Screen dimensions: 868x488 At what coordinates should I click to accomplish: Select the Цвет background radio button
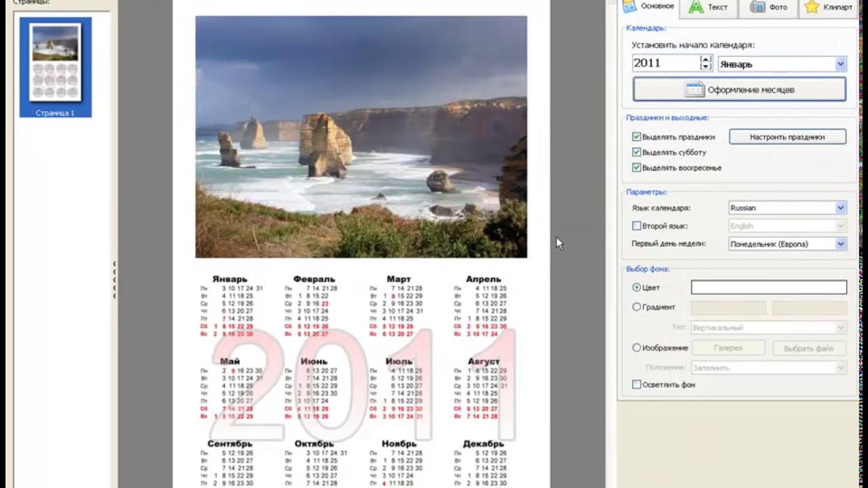pos(636,287)
